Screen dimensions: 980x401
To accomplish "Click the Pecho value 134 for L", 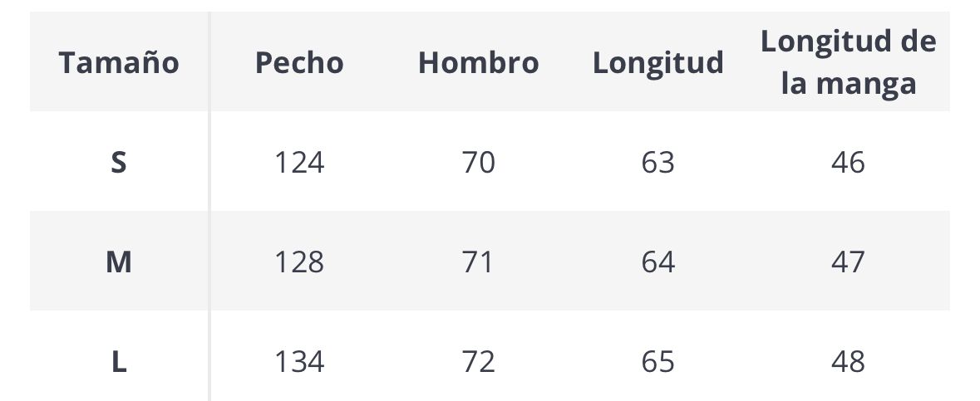I will coord(299,362).
